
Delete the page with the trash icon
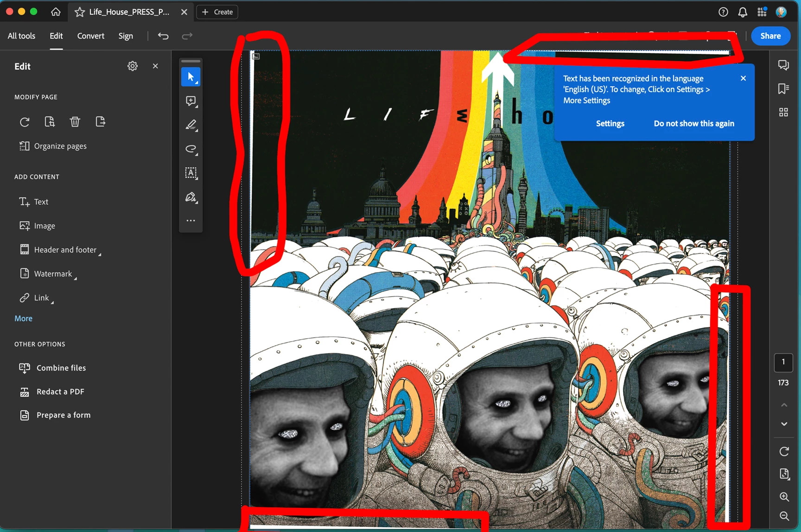[75, 122]
